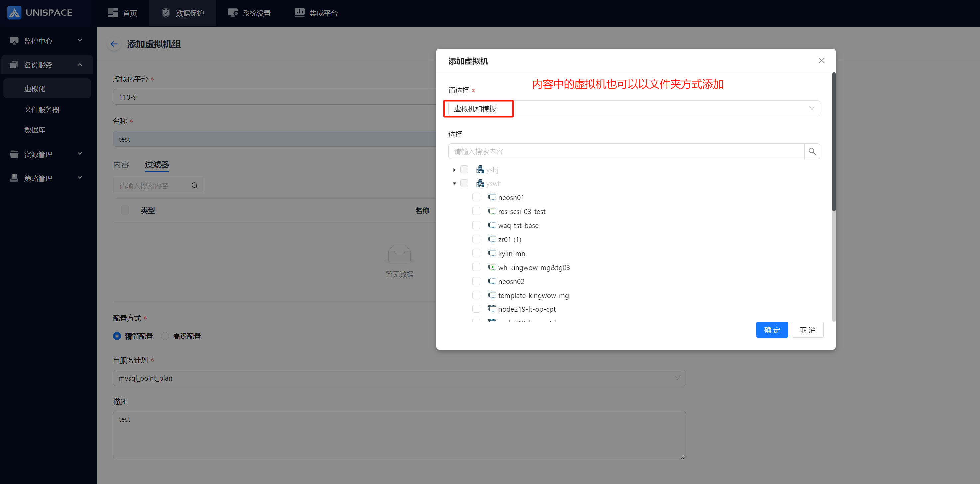
Task: Click the dialog search input field
Action: (626, 151)
